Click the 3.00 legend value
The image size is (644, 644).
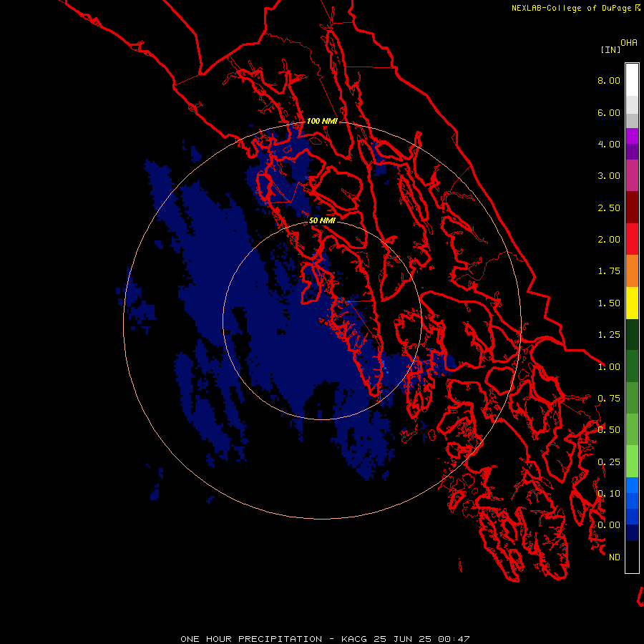pos(609,176)
